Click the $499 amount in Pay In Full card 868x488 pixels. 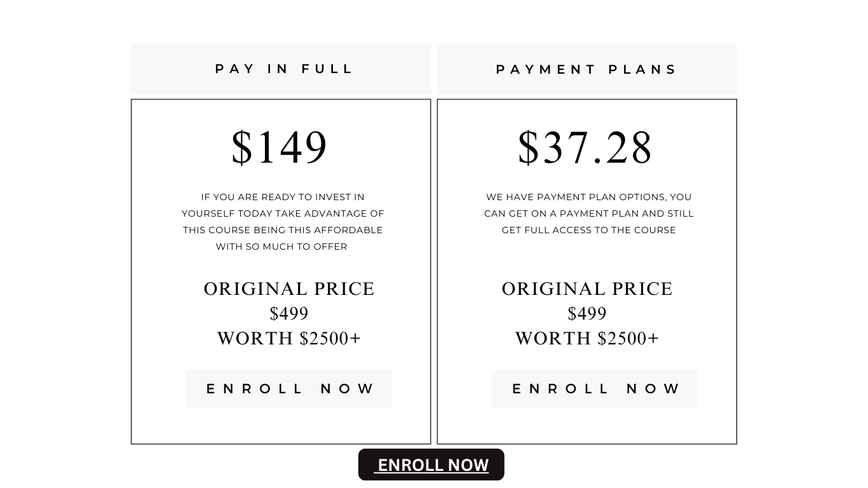coord(289,314)
